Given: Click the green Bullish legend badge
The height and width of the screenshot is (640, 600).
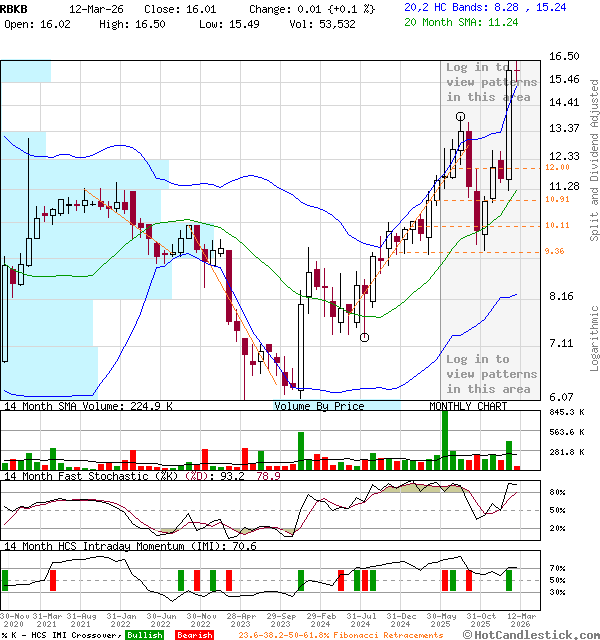Looking at the screenshot, I should click(145, 635).
